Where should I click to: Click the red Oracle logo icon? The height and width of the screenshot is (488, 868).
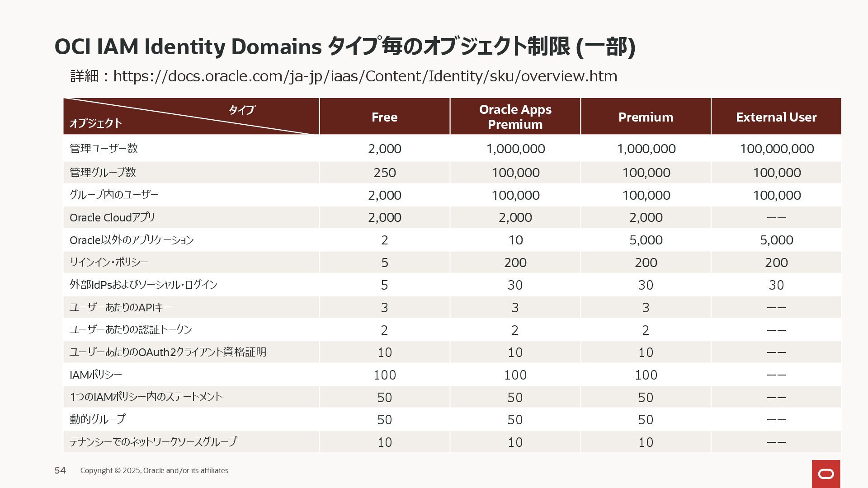(x=826, y=474)
